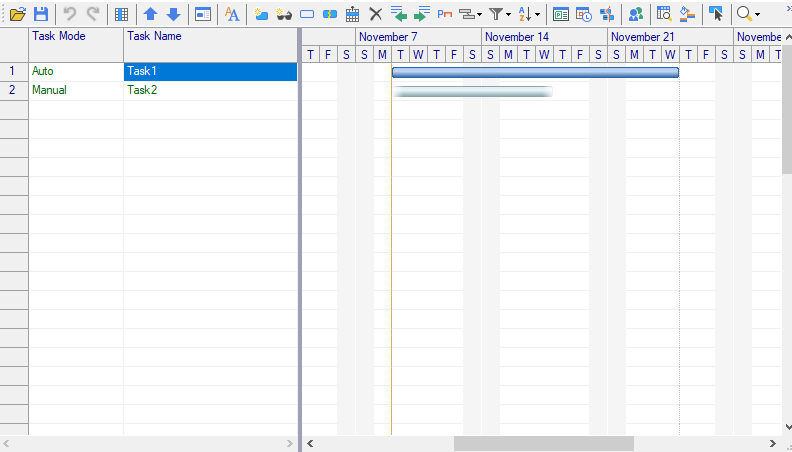The height and width of the screenshot is (452, 792).
Task: Click the Open file folder icon
Action: (x=18, y=14)
